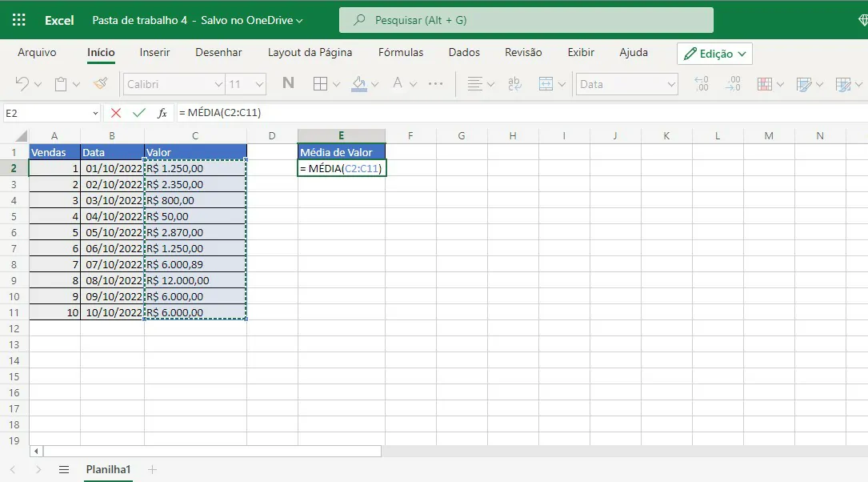Open the Ajuda tab
Screen dimensions: 868x482
634,52
